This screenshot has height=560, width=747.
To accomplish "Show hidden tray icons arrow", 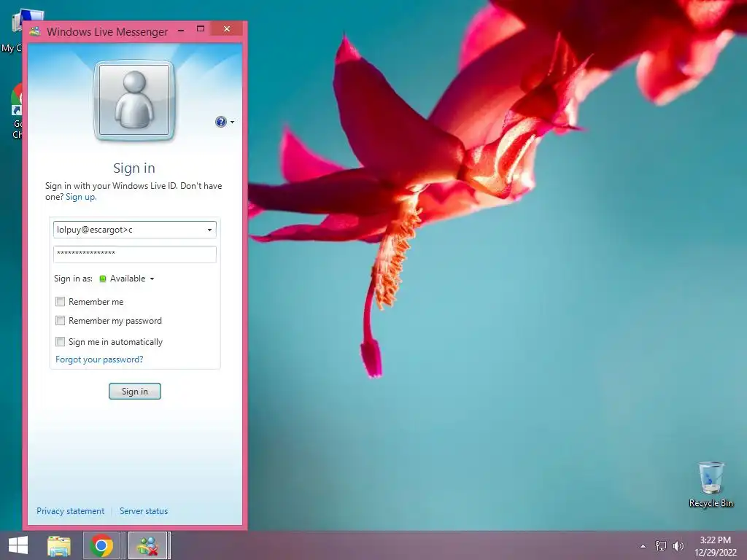I will [x=643, y=546].
